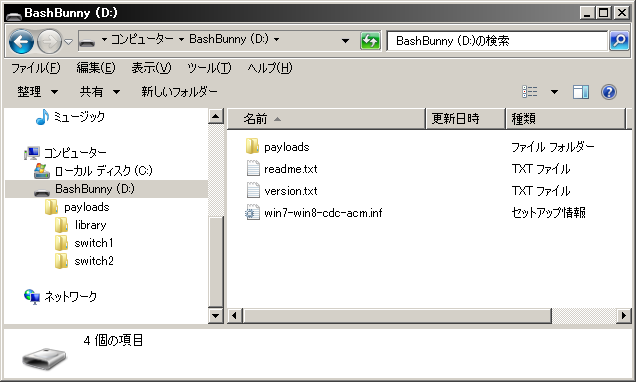The image size is (636, 382).
Task: Click the music note icon beside ミュージック
Action: click(42, 117)
